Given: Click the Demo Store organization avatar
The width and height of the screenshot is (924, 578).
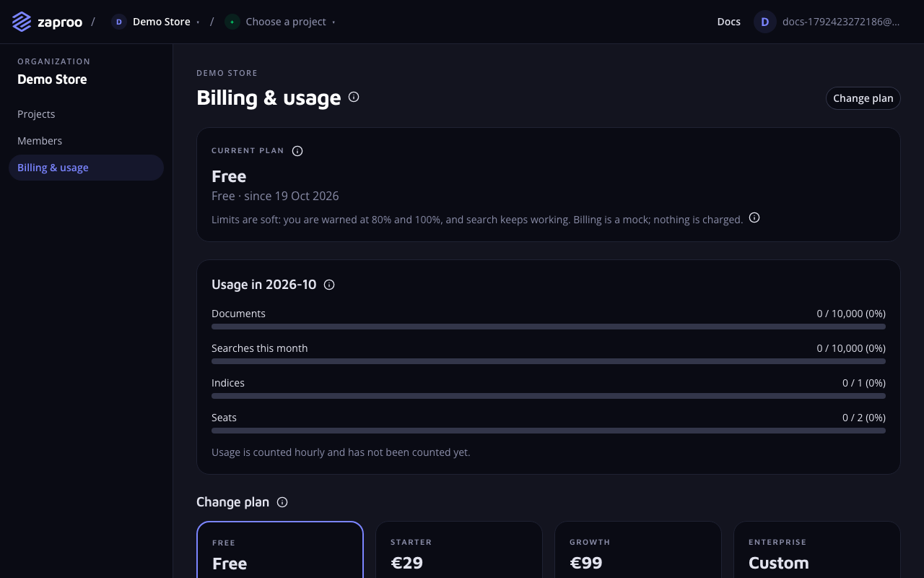Looking at the screenshot, I should point(119,22).
